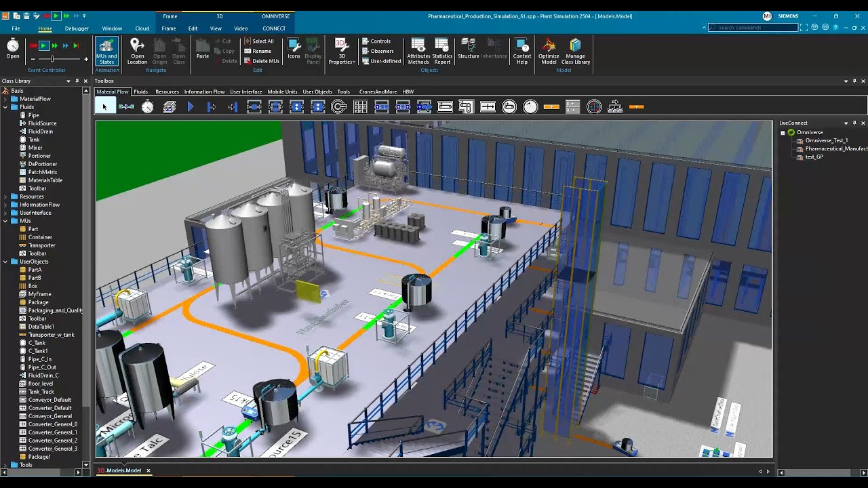The width and height of the screenshot is (868, 488).
Task: Open the CONNECT ribbon tab
Action: [x=274, y=28]
